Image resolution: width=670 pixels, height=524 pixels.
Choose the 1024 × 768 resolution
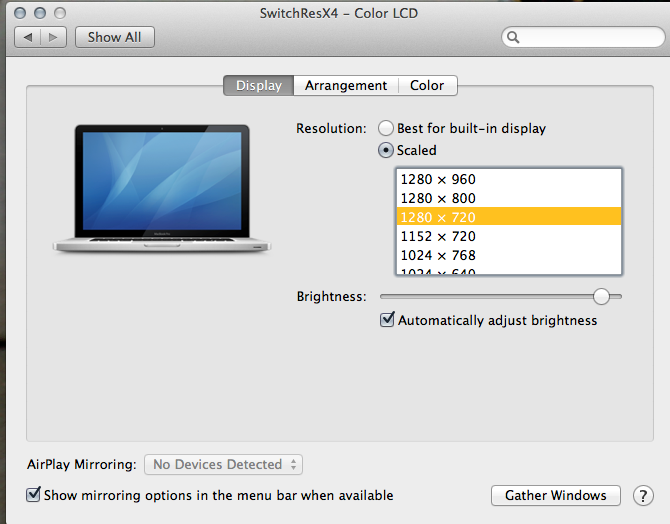[509, 255]
